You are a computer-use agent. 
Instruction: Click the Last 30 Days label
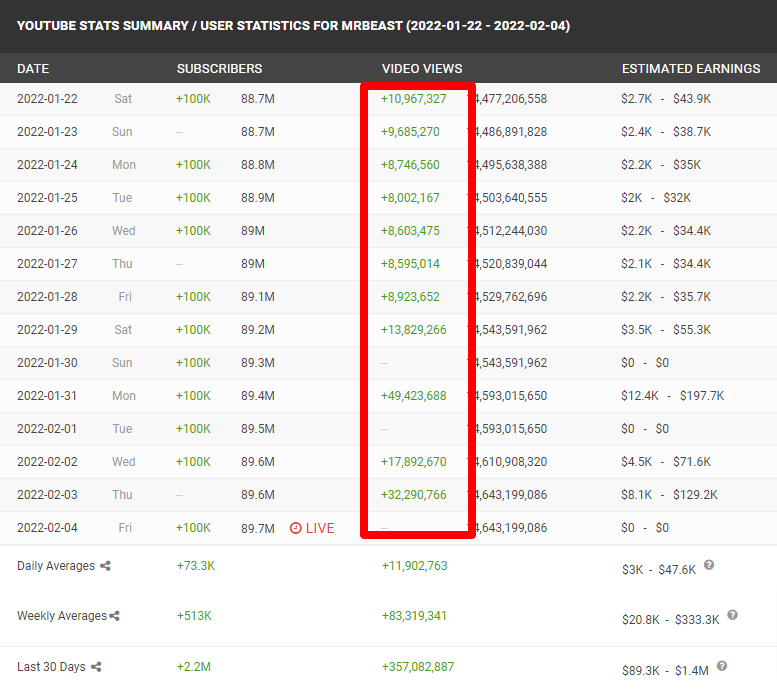click(x=52, y=667)
